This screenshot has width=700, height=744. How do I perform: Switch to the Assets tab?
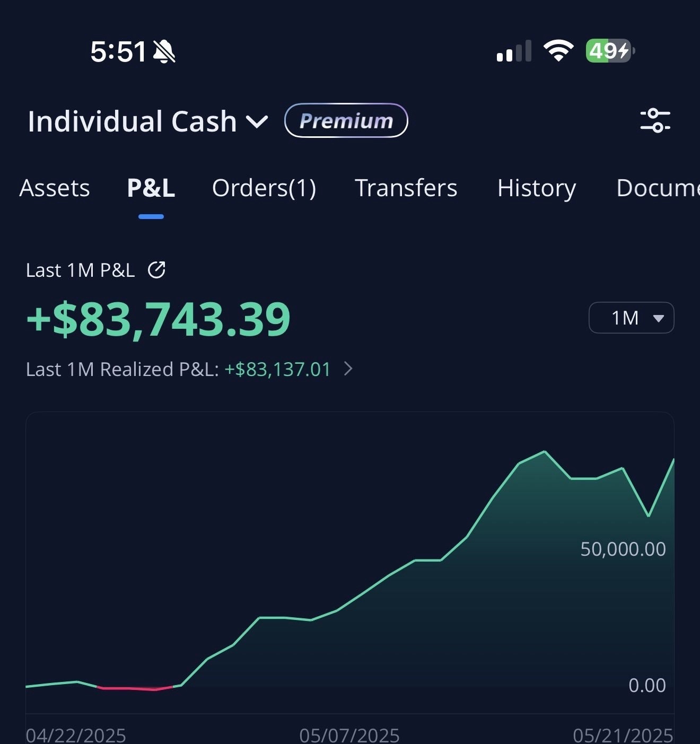[54, 189]
